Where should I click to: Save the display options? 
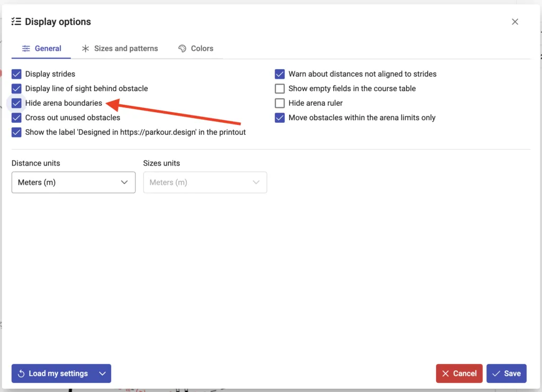tap(506, 373)
